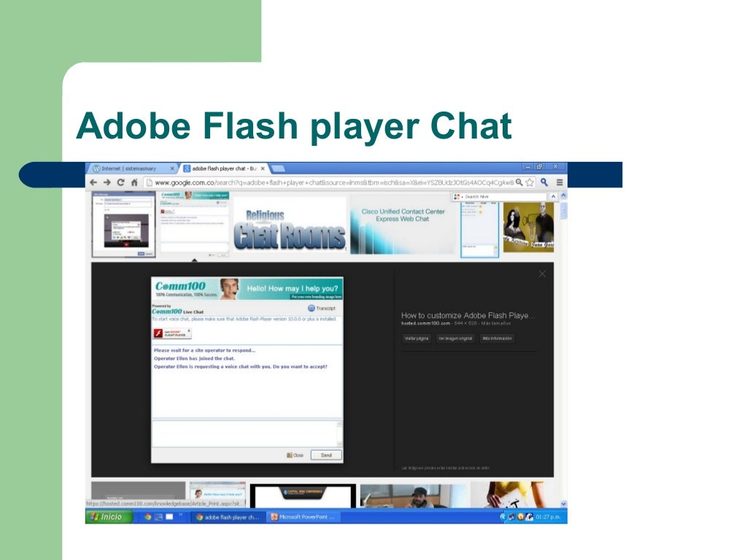Open the browser home page icon
The height and width of the screenshot is (560, 747).
134,182
